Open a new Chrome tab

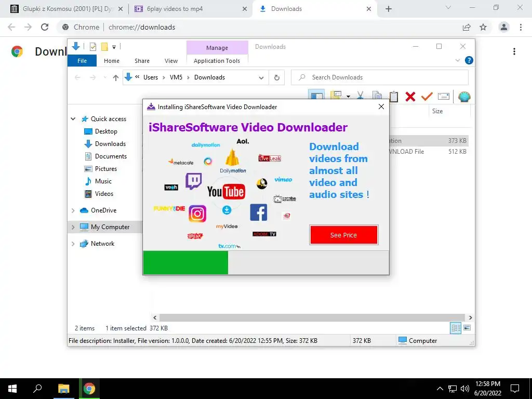coord(389,9)
